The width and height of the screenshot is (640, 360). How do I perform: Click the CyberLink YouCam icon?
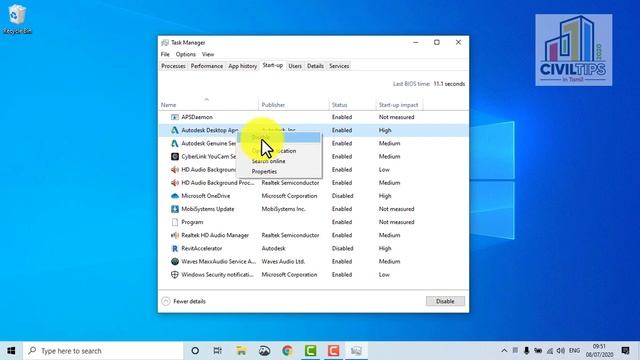tap(175, 156)
